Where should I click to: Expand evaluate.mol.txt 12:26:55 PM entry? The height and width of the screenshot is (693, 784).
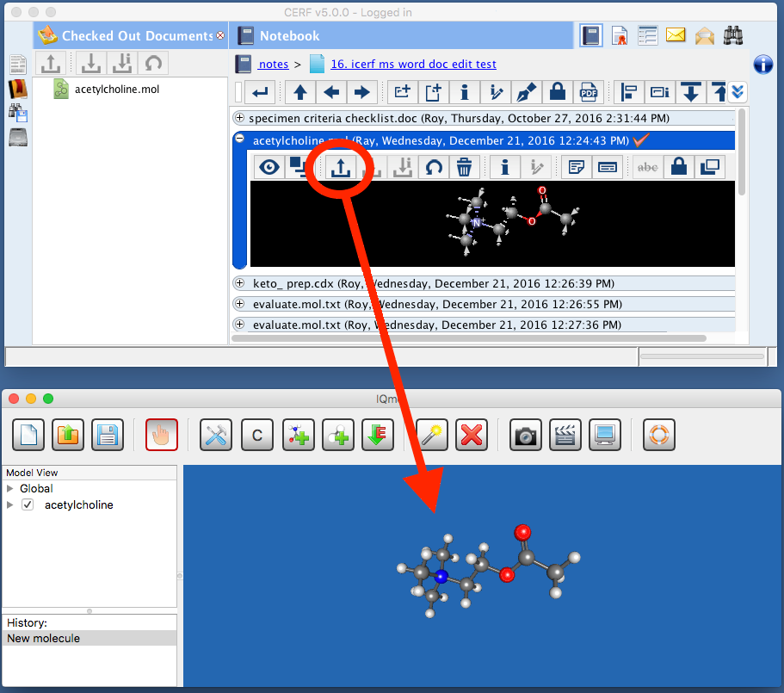239,304
